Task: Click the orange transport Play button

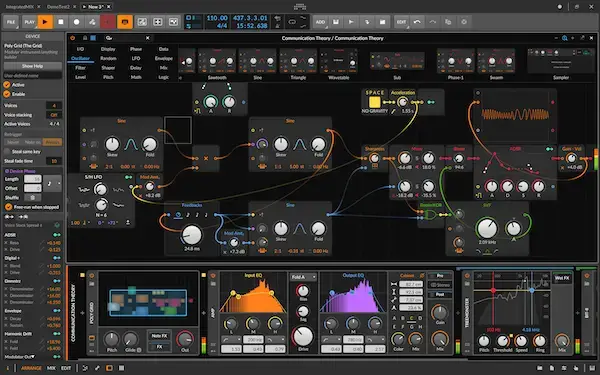Action: pos(45,22)
